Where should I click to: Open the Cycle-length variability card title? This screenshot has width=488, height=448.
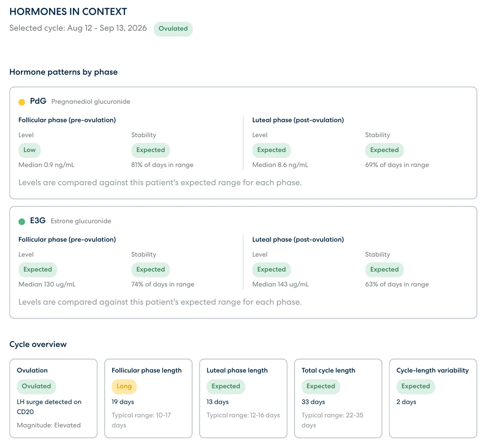(x=433, y=371)
